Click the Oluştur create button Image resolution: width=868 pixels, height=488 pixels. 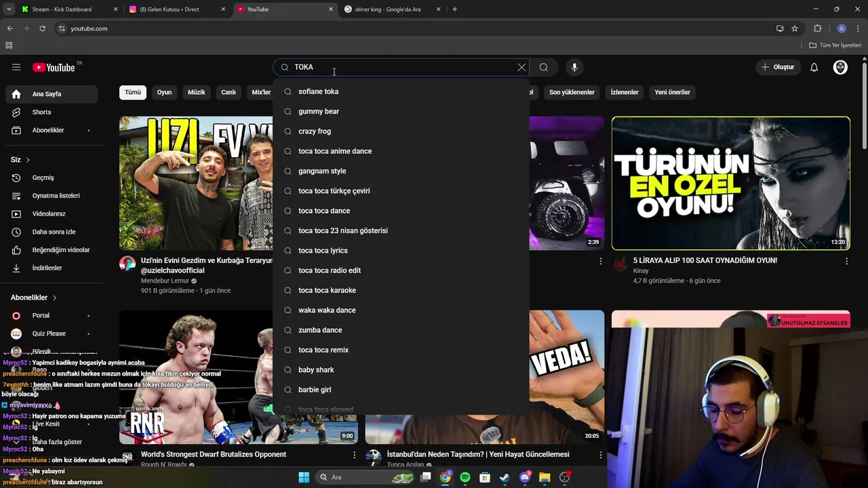click(777, 67)
